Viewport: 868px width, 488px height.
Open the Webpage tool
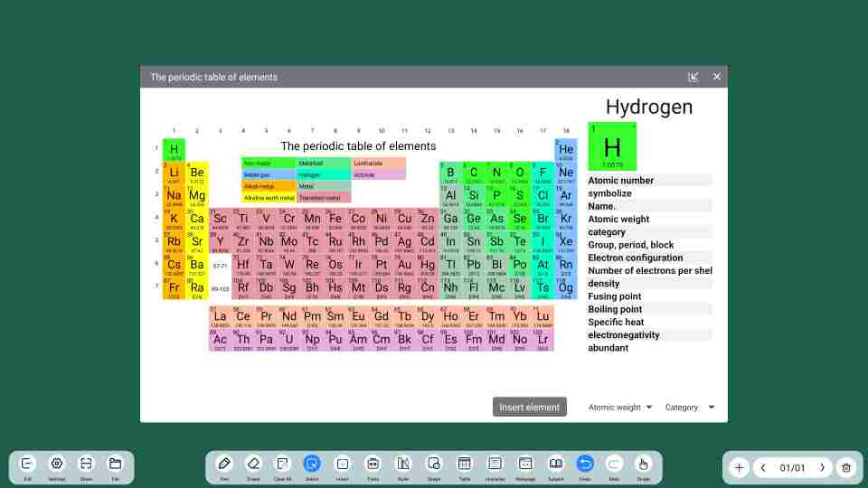coord(525,464)
